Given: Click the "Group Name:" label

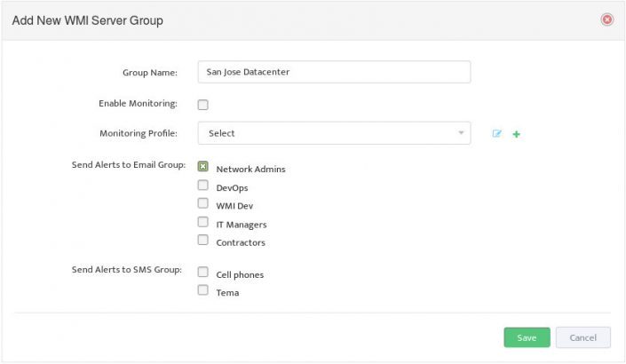Looking at the screenshot, I should coord(150,72).
